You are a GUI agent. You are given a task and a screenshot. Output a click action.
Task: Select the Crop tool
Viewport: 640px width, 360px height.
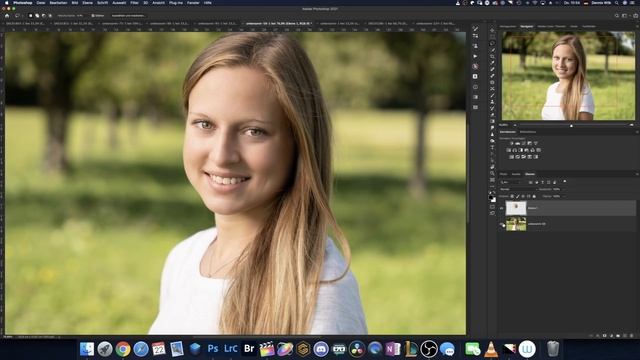tap(492, 56)
